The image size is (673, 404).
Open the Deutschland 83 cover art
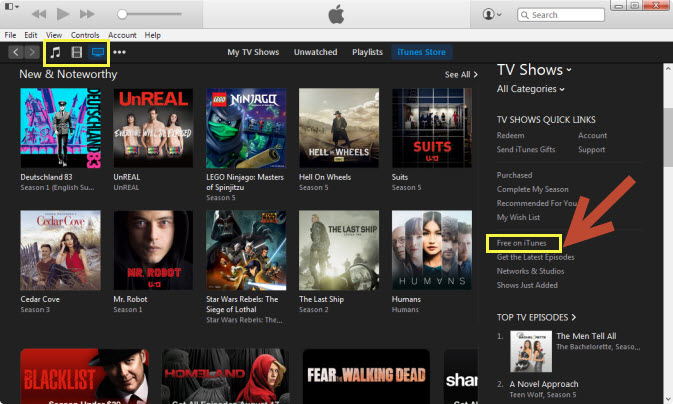tap(61, 128)
